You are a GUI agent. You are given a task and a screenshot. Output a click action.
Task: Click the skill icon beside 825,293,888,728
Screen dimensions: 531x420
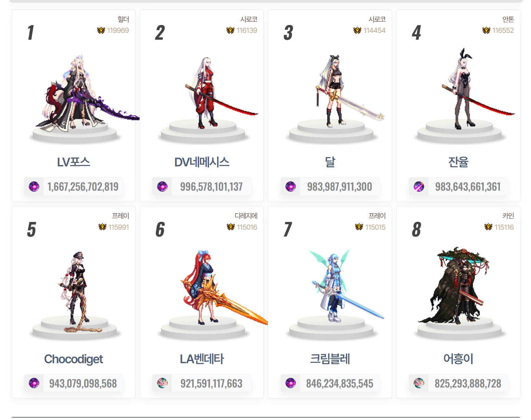(419, 383)
